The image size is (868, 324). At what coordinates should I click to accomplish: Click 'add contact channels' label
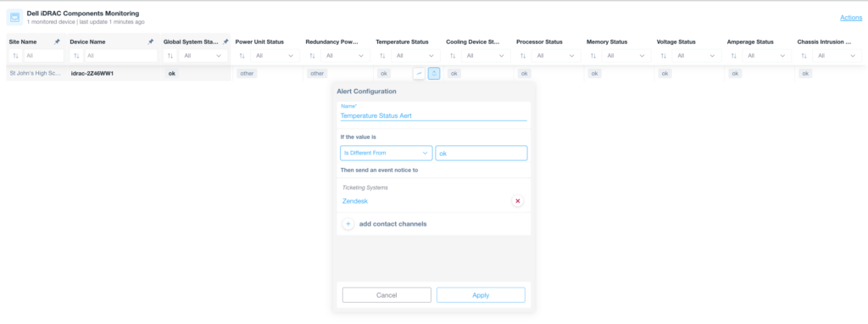[393, 224]
